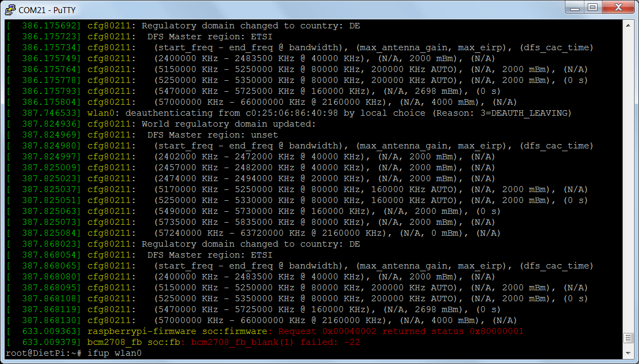Click the typed command ifup wlan0

click(x=115, y=353)
